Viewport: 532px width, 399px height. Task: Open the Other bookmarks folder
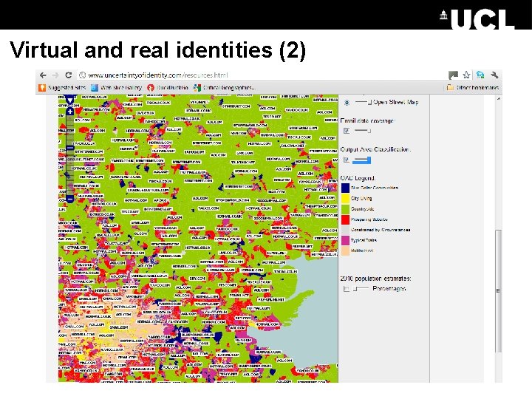(x=473, y=87)
